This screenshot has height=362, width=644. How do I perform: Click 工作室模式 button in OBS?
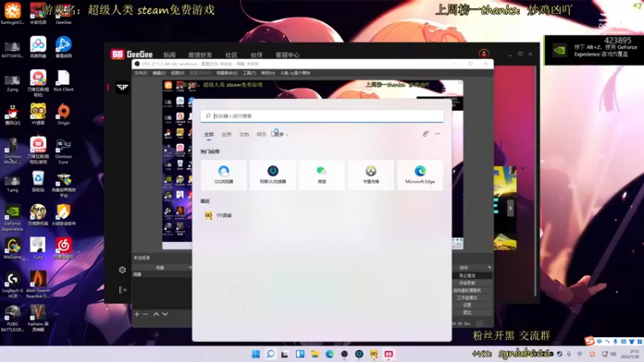468,298
